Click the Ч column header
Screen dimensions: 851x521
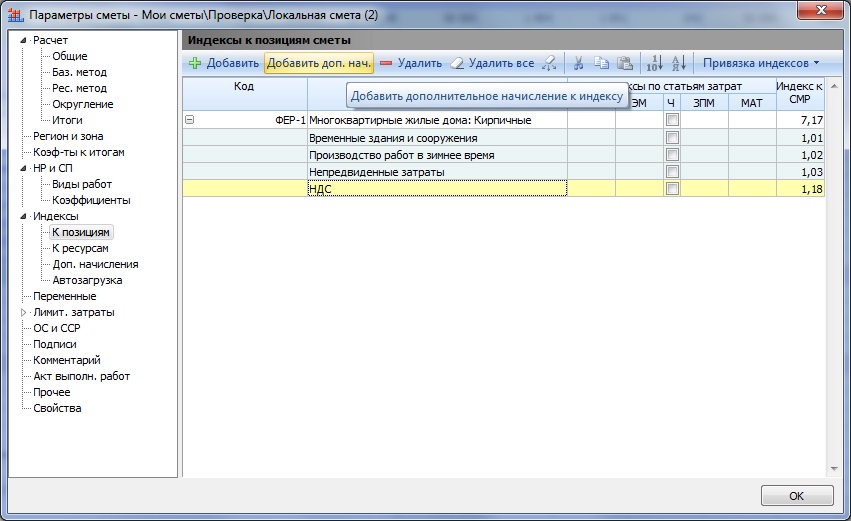pyautogui.click(x=671, y=103)
